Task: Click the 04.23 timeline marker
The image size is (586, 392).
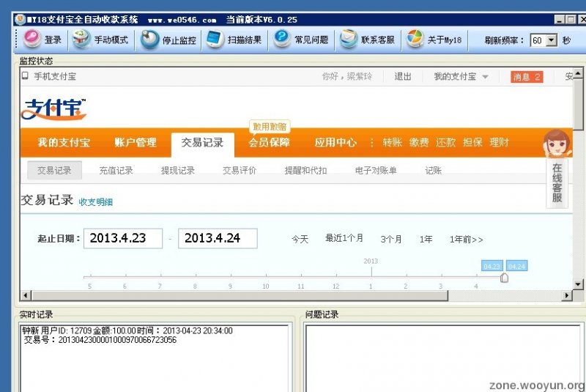Action: [492, 266]
